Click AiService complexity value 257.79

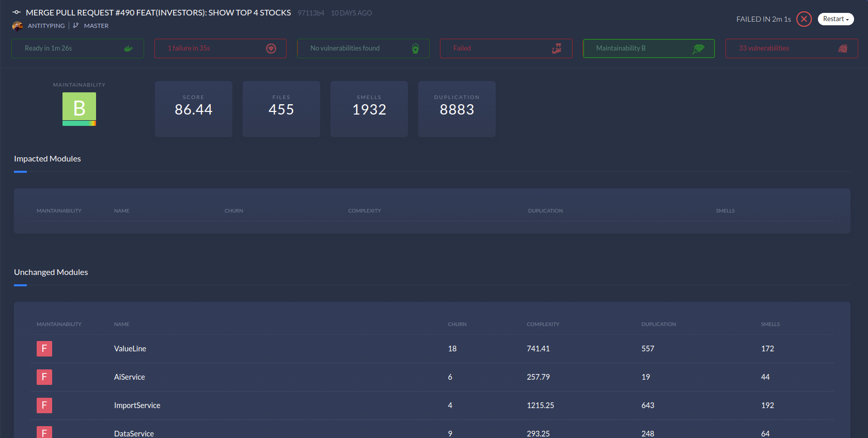point(539,377)
